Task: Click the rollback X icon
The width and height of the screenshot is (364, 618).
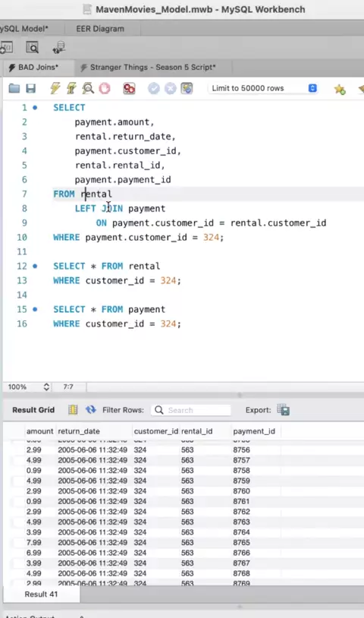Action: [x=170, y=88]
